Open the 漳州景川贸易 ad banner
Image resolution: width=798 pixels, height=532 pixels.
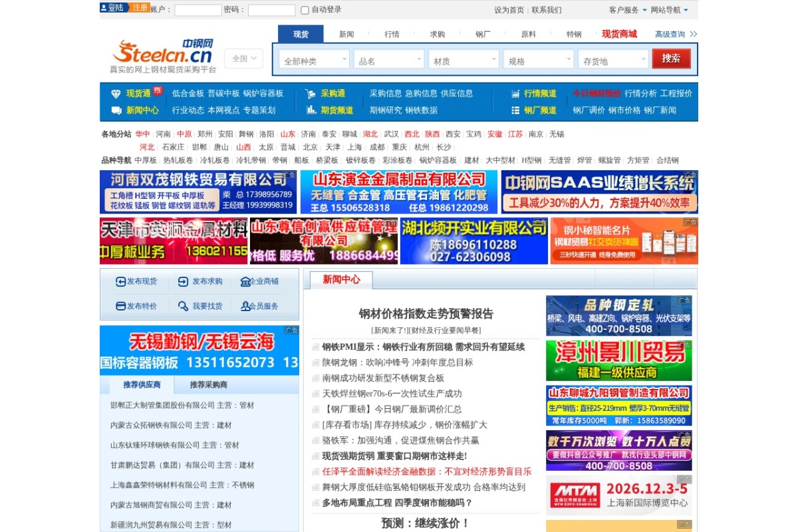click(619, 360)
